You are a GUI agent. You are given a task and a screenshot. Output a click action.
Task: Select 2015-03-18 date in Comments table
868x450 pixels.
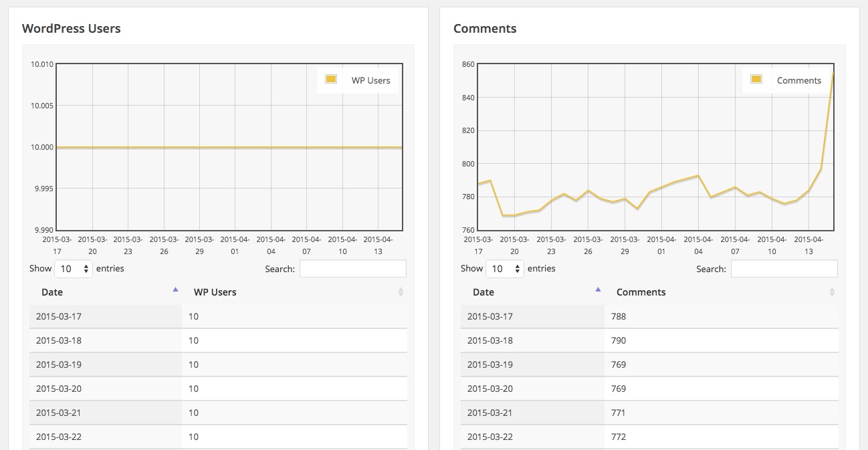(x=490, y=340)
